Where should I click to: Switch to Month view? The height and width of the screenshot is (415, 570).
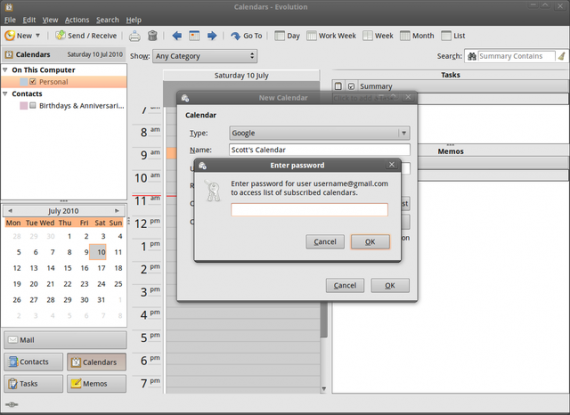[417, 36]
